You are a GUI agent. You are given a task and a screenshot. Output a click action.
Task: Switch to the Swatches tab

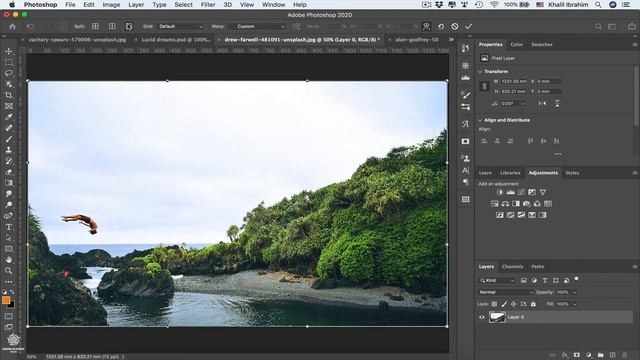(x=542, y=44)
